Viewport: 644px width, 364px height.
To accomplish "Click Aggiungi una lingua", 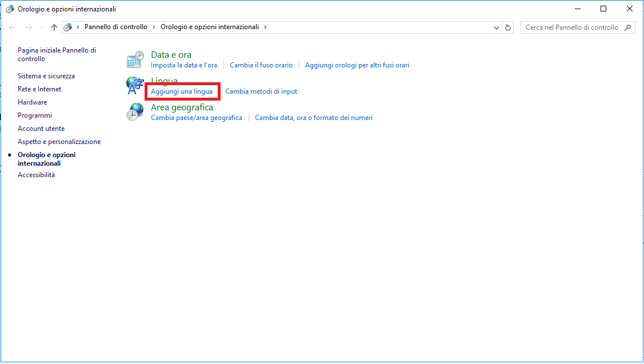I will (182, 91).
